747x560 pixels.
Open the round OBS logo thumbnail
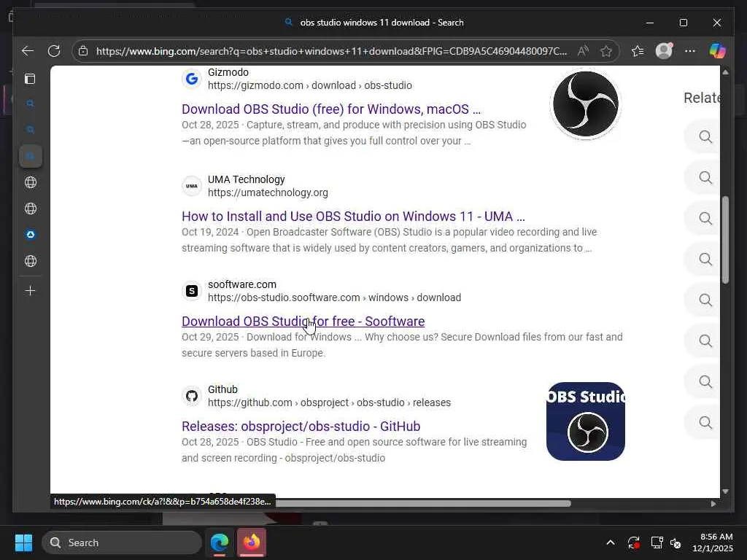(586, 104)
